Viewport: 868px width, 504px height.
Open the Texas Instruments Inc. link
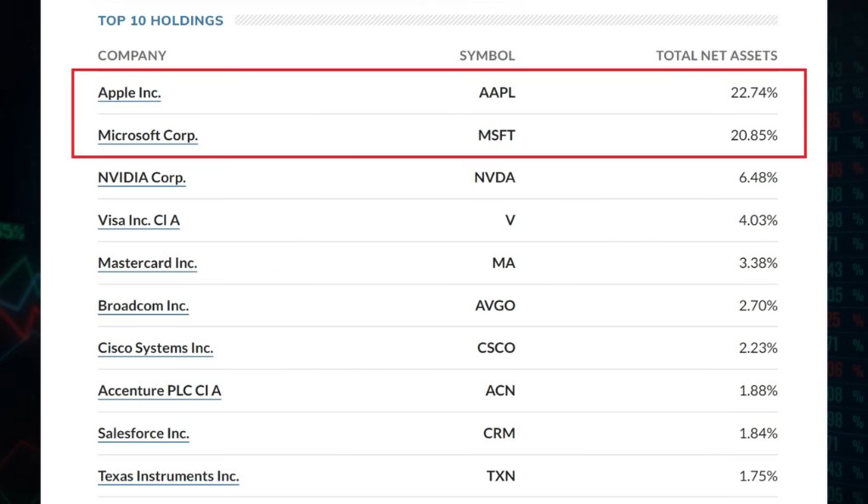pos(168,476)
